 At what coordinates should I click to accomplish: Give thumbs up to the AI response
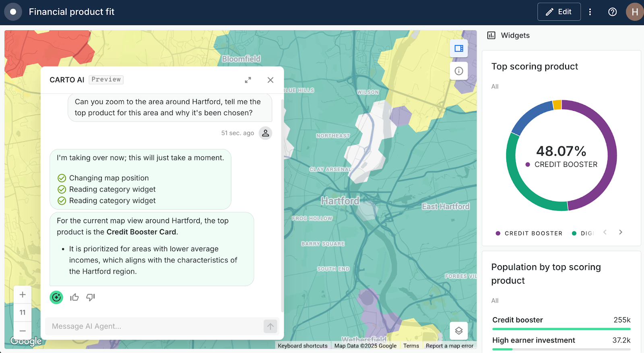74,297
